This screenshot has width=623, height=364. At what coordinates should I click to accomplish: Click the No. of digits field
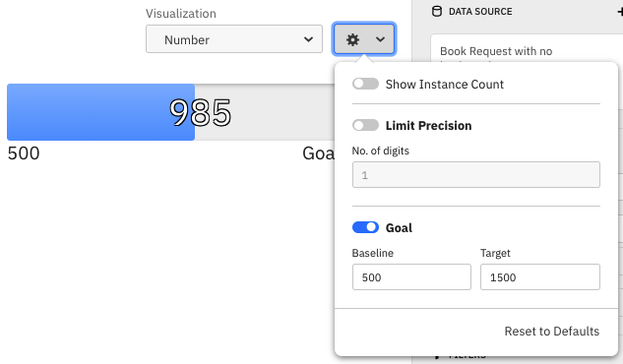tap(476, 175)
